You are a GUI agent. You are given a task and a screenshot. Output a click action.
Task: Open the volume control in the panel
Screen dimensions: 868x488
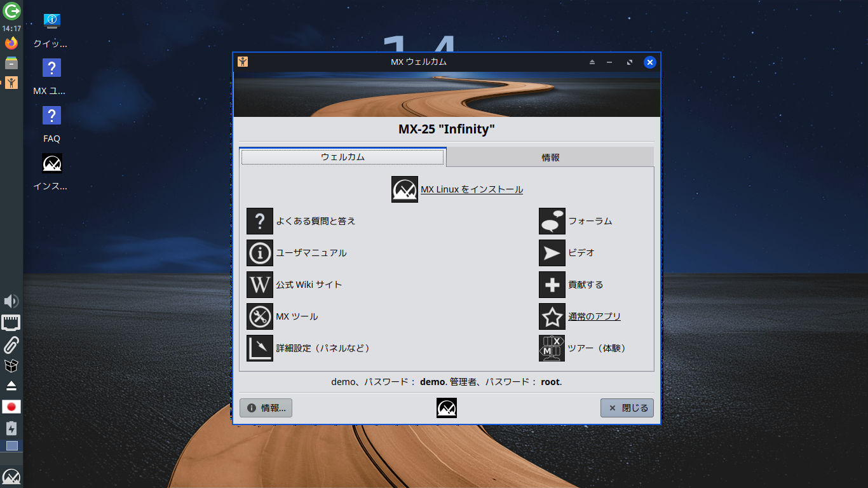11,301
